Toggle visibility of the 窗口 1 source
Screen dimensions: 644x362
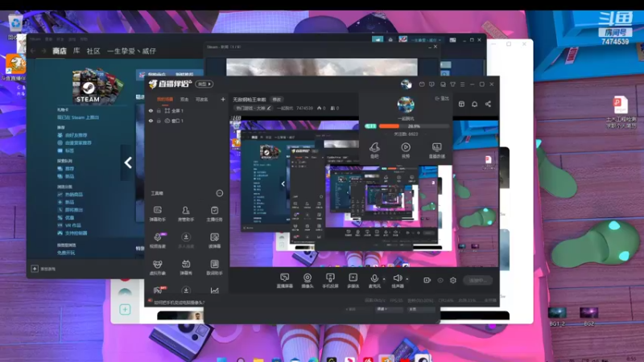click(151, 121)
